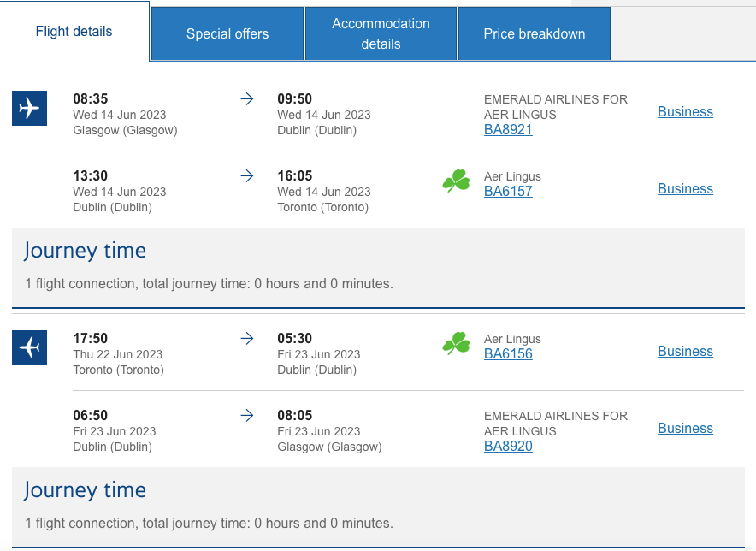The width and height of the screenshot is (756, 551).
Task: View the Price breakdown tab
Action: tap(534, 33)
